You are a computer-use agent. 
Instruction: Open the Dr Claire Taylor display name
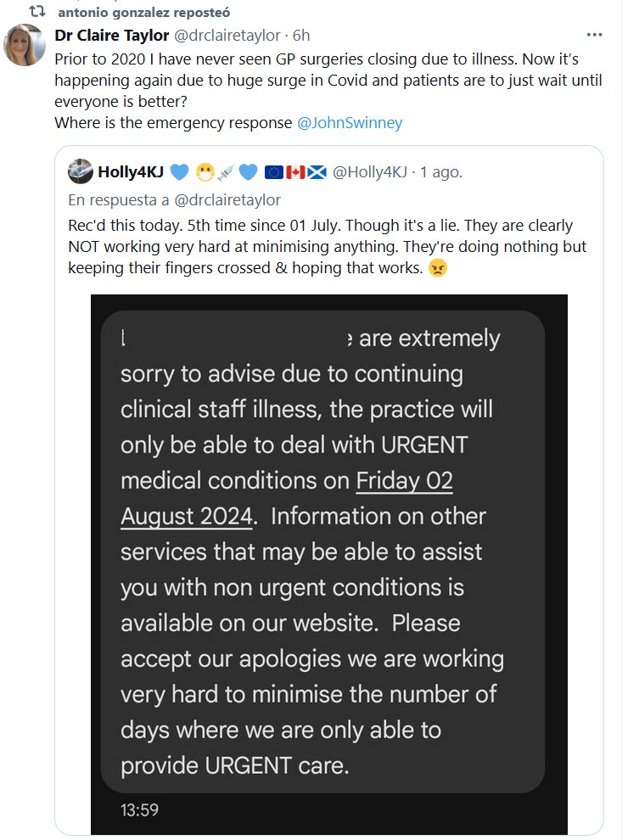pyautogui.click(x=111, y=35)
